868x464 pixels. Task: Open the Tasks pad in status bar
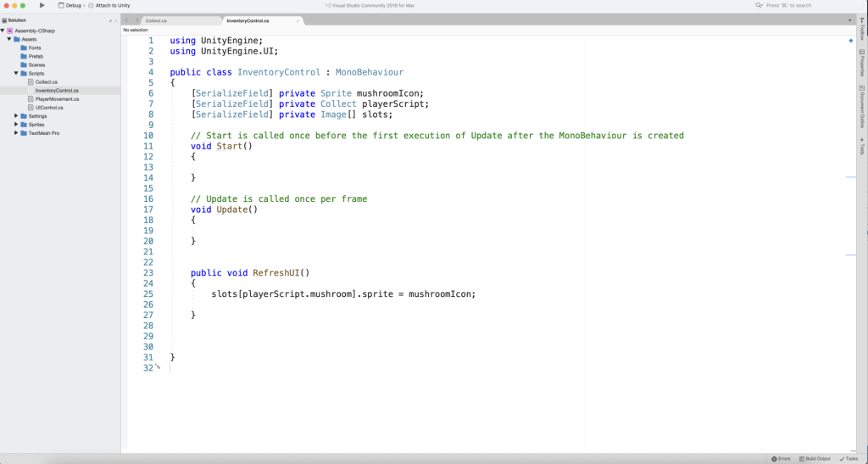point(849,458)
